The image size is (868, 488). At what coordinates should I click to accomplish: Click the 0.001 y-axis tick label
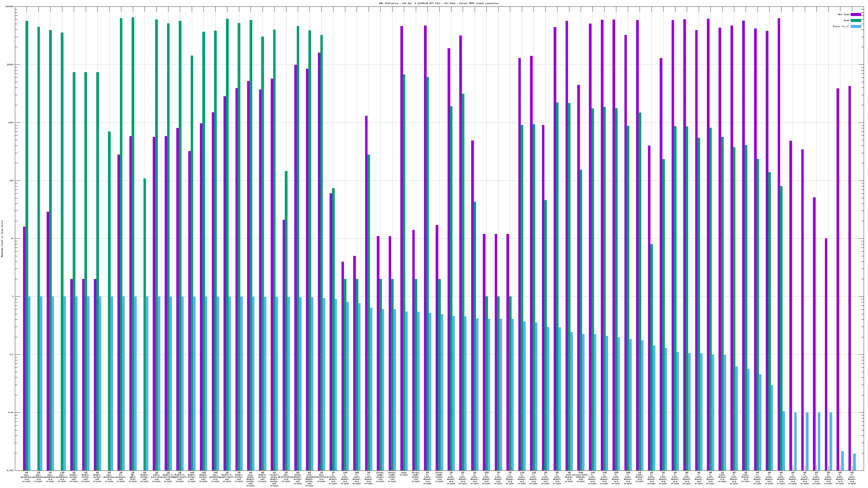(x=11, y=470)
